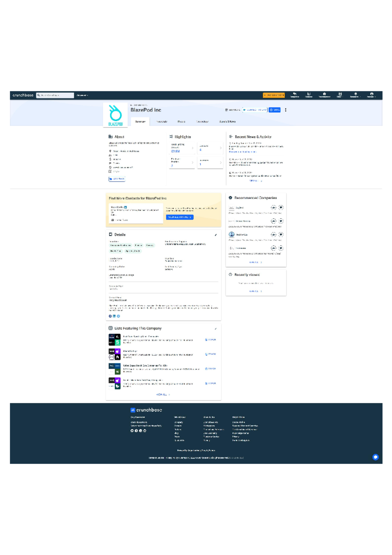The width and height of the screenshot is (392, 555).
Task: Click the Crunchbase logo in header
Action: 23,95
